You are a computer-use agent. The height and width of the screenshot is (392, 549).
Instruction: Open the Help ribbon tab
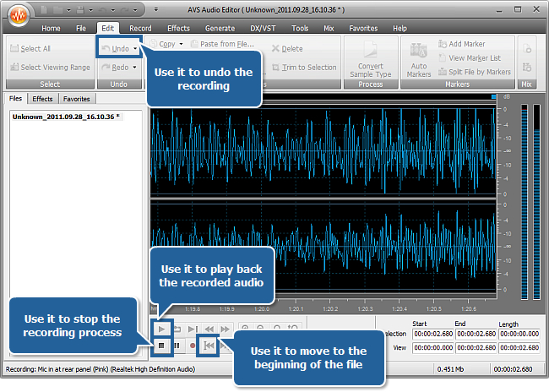[x=400, y=29]
